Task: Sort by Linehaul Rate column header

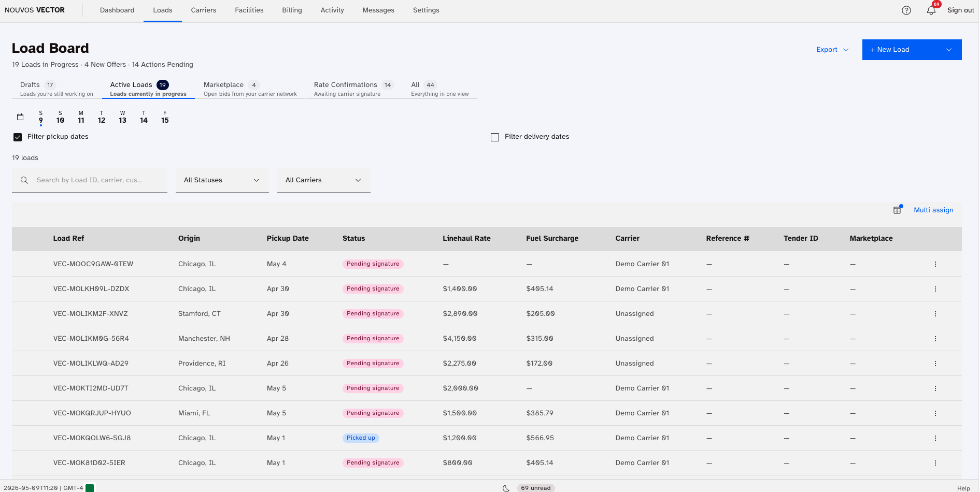Action: pyautogui.click(x=466, y=239)
